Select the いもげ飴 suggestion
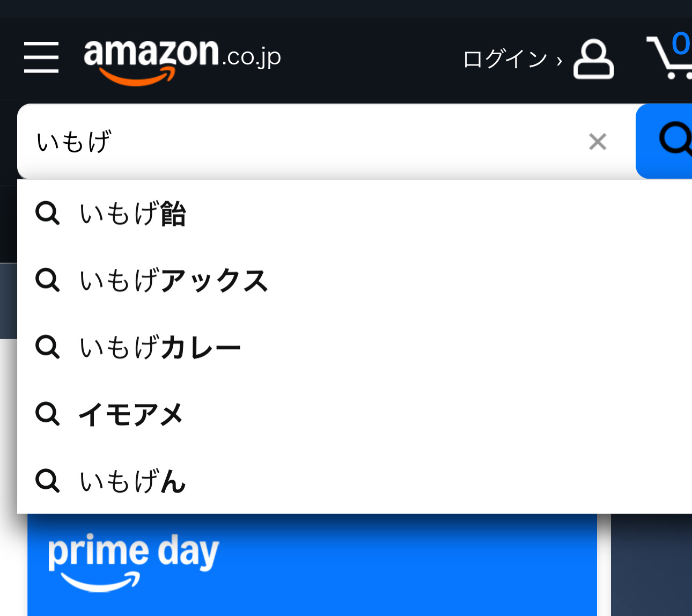 [x=355, y=213]
